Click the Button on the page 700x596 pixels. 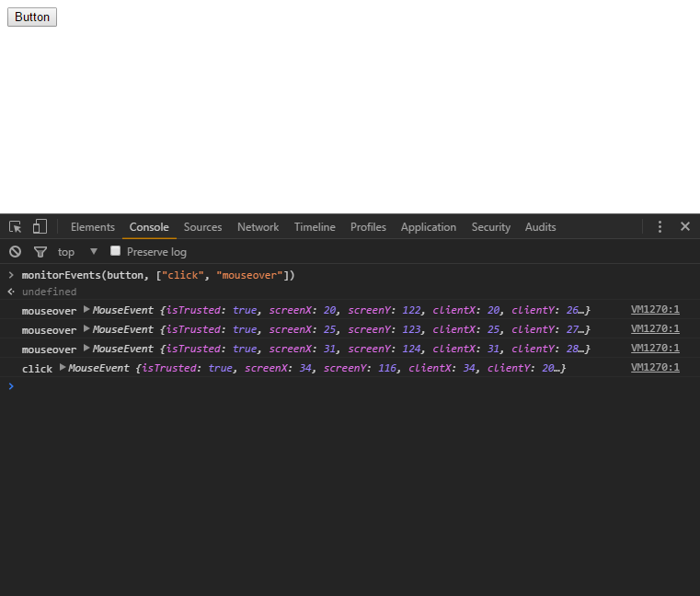(32, 17)
